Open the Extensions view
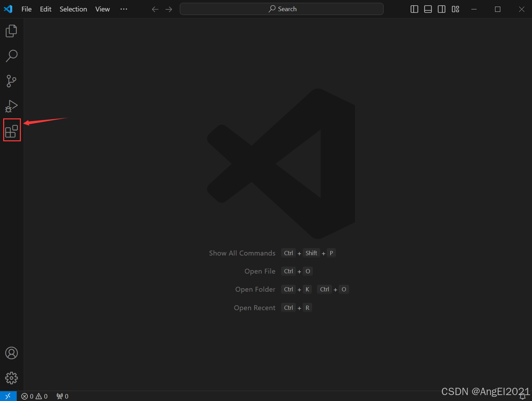 tap(11, 131)
